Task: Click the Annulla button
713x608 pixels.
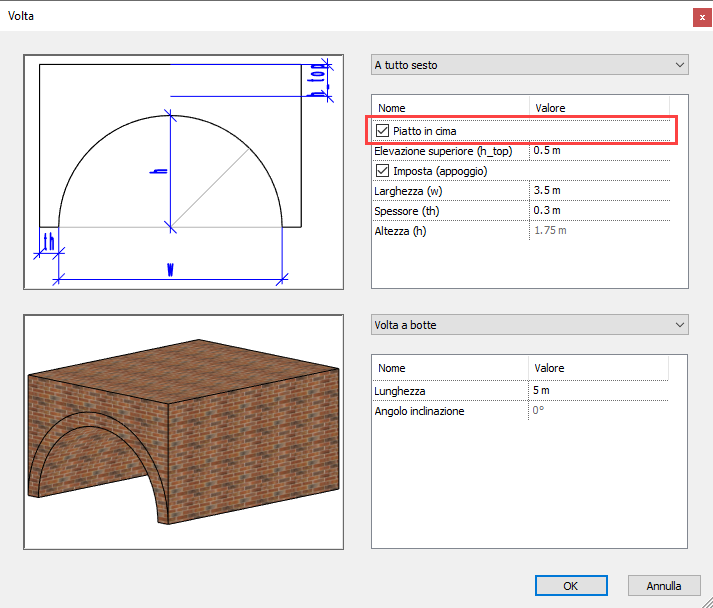Action: coord(664,586)
